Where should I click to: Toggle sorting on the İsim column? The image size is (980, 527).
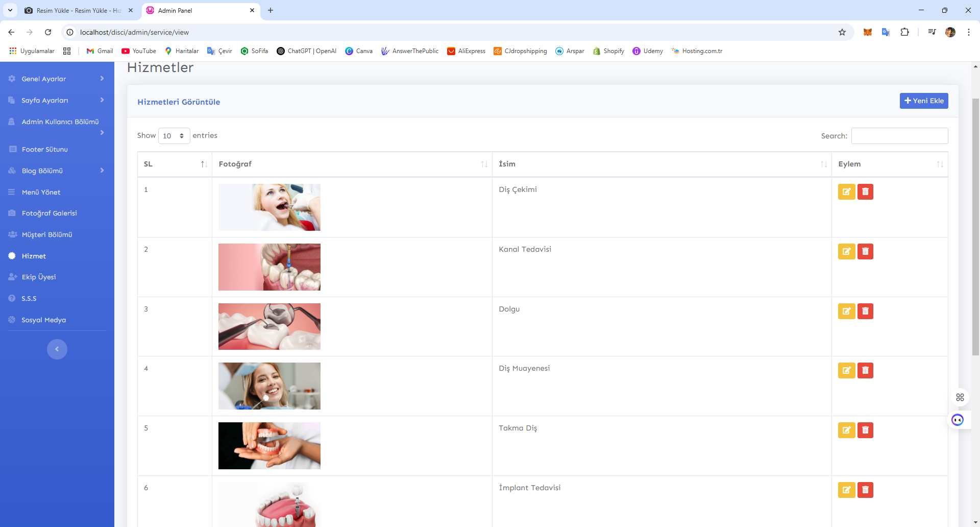click(x=661, y=164)
